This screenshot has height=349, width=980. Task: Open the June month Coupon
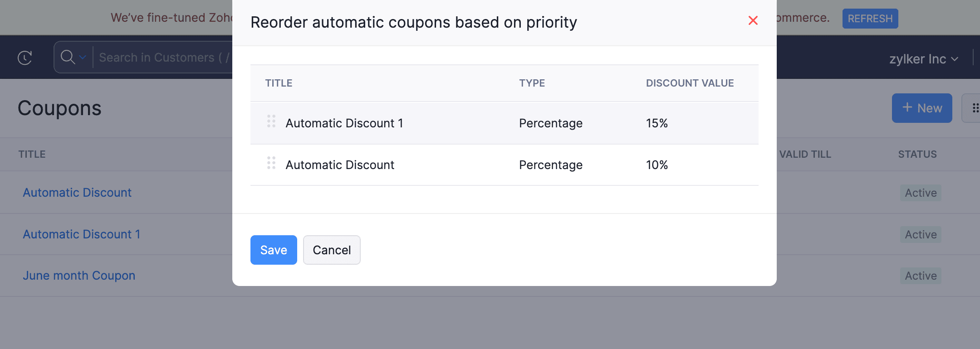pyautogui.click(x=78, y=275)
